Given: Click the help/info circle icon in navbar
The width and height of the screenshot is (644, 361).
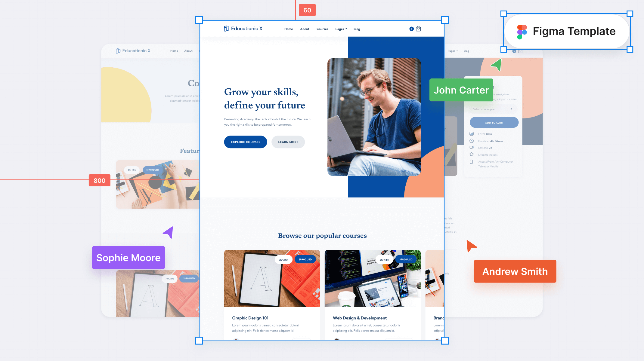Looking at the screenshot, I should 411,29.
